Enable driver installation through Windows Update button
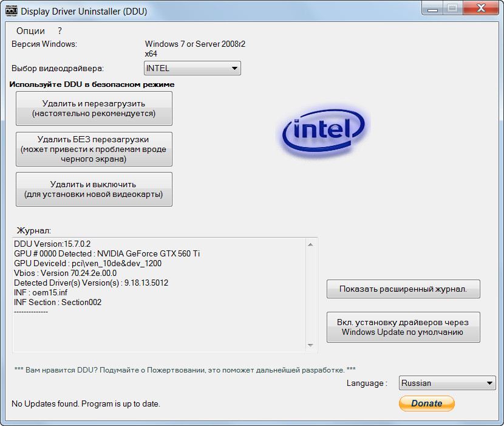 403,327
